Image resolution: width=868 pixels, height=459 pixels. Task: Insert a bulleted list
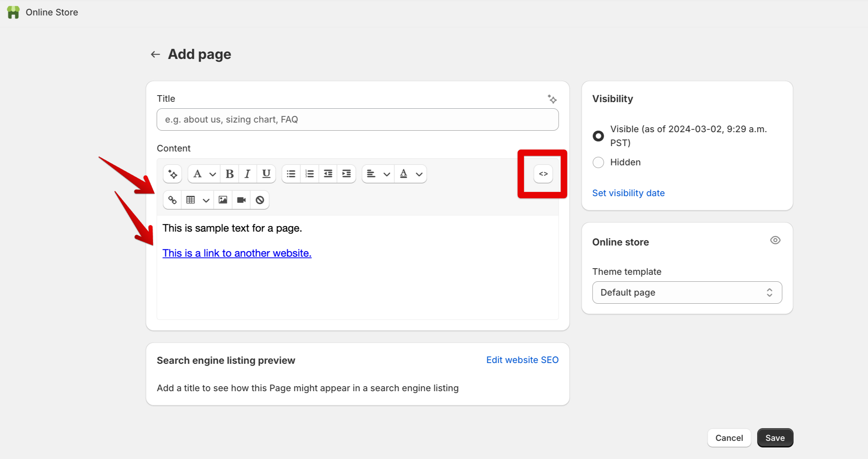click(x=291, y=174)
